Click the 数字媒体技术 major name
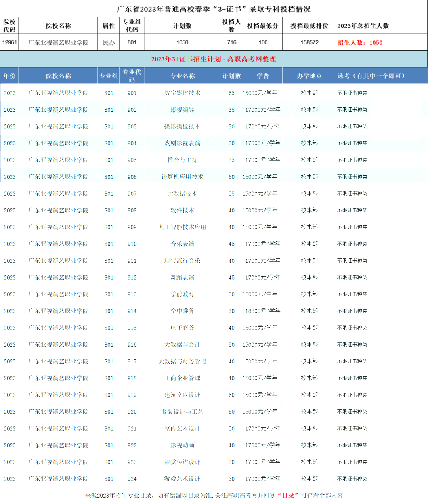 182,93
